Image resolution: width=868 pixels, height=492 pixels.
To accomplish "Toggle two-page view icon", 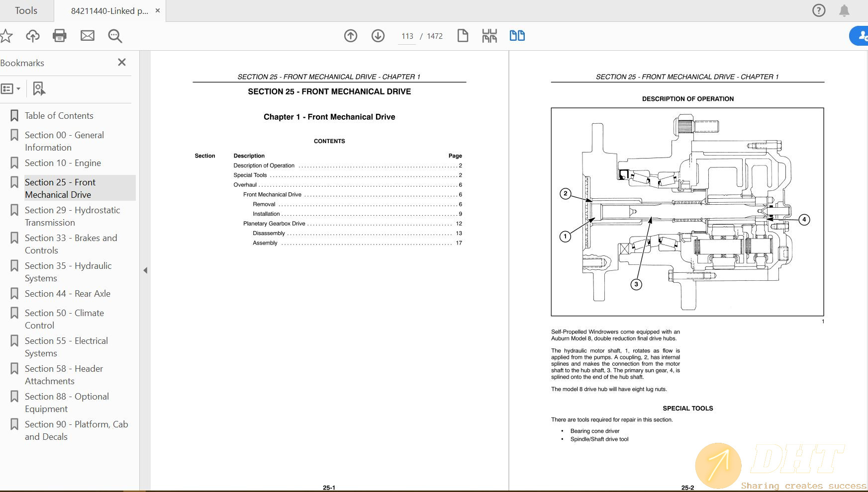I will (x=517, y=36).
